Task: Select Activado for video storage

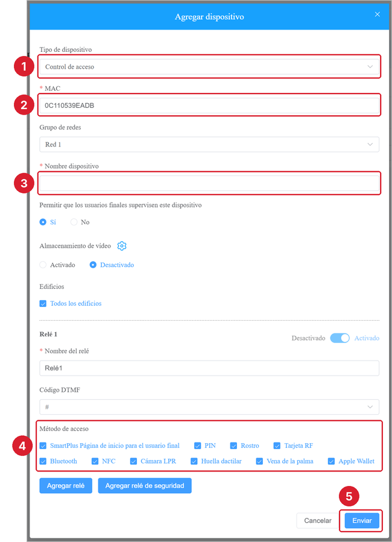Action: tap(43, 265)
